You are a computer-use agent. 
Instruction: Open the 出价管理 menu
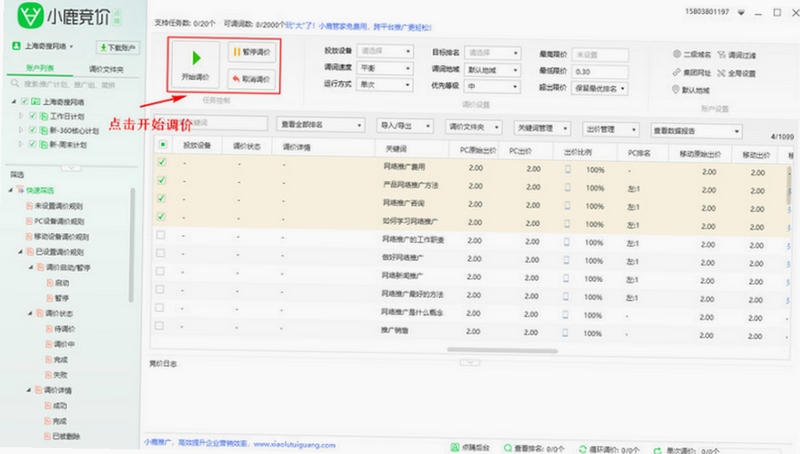pyautogui.click(x=611, y=129)
